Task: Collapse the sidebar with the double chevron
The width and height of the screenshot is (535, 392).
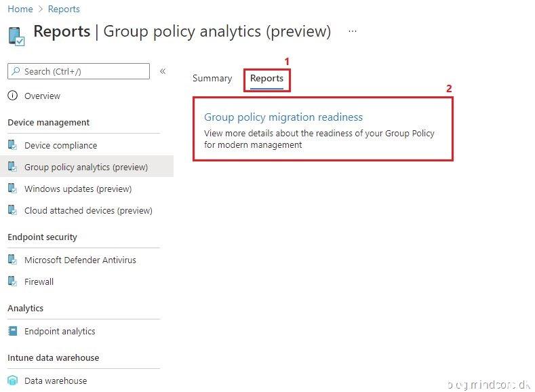Action: click(163, 71)
